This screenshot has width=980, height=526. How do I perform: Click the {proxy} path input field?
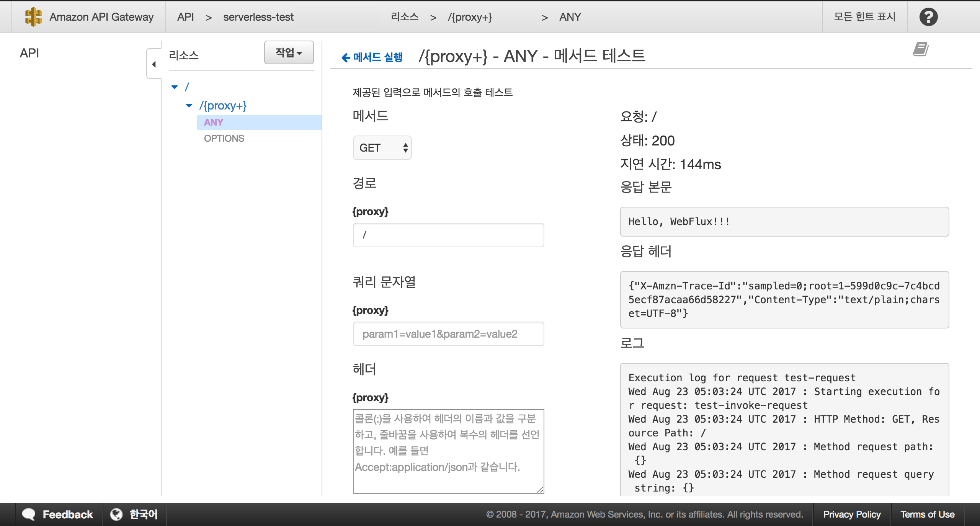(x=448, y=235)
